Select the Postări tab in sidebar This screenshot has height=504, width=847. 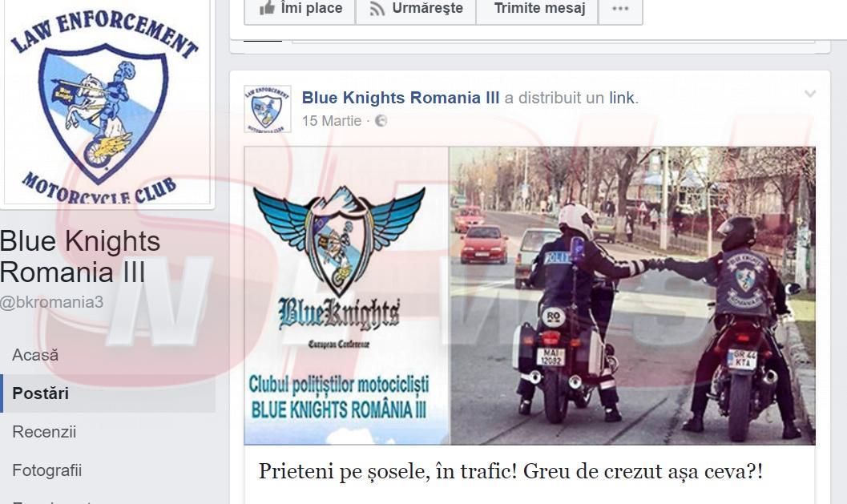click(108, 393)
